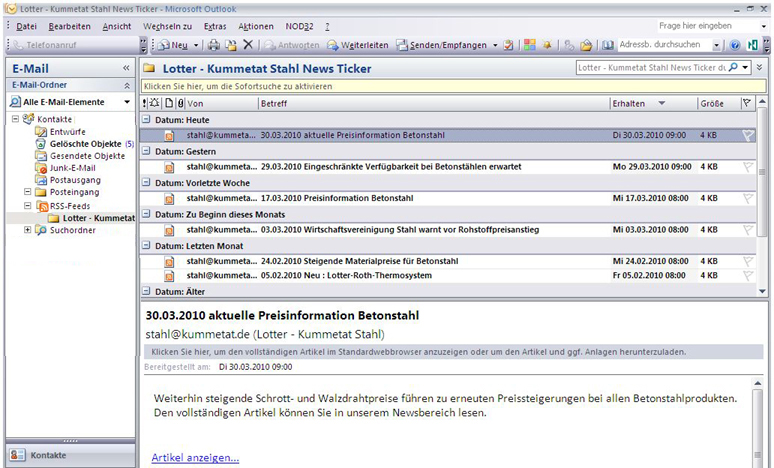Click the Neu new item button

[x=173, y=45]
